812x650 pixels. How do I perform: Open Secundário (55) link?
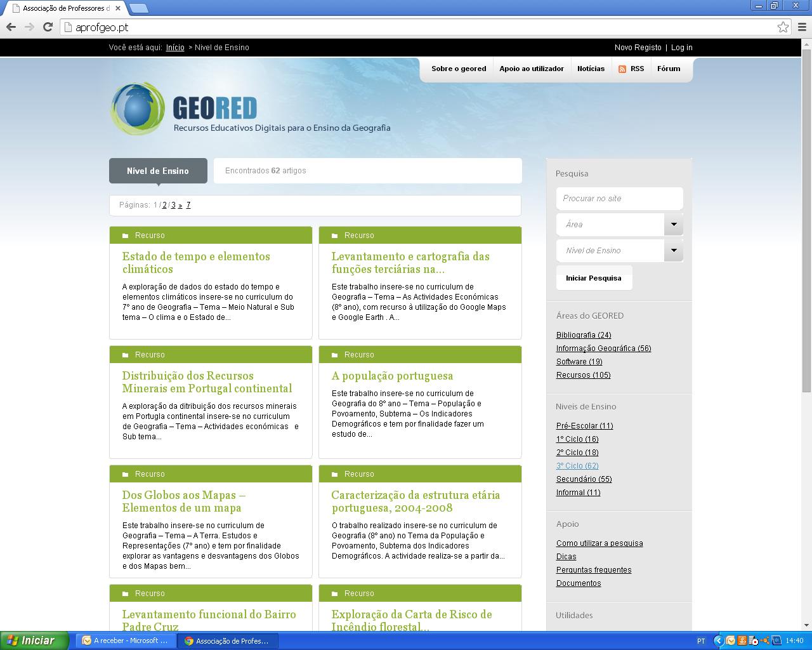(x=584, y=479)
